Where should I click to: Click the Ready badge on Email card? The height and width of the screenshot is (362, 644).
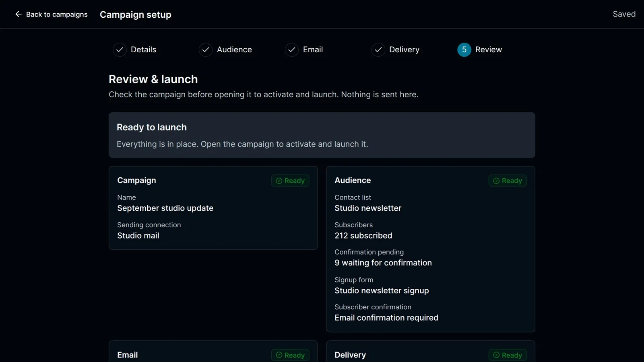coord(290,355)
